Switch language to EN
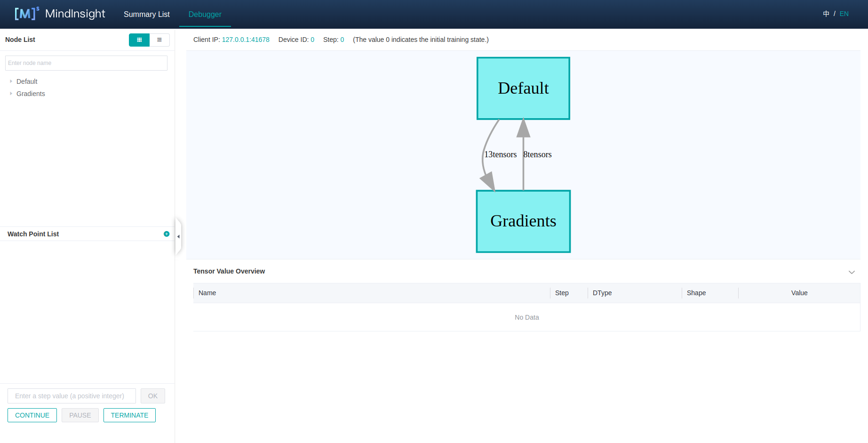The width and height of the screenshot is (868, 443). tap(844, 14)
